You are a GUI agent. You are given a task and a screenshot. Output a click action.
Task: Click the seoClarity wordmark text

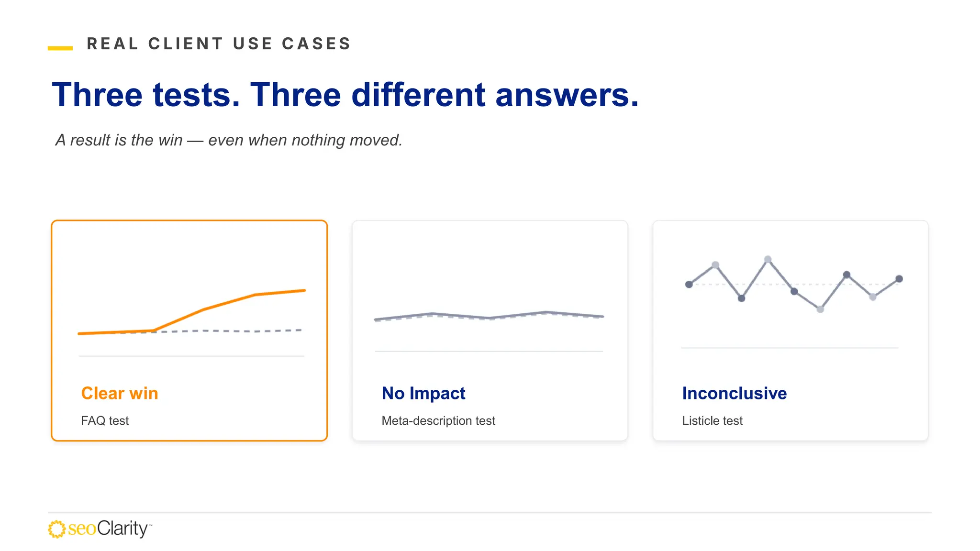coord(110,529)
